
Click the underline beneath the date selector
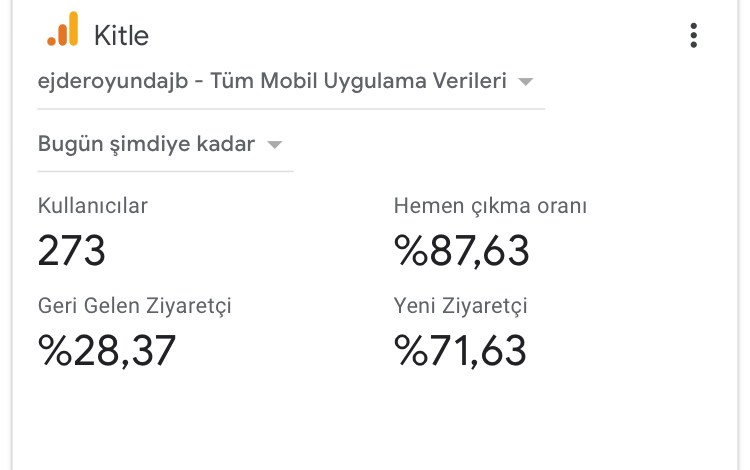pos(165,171)
